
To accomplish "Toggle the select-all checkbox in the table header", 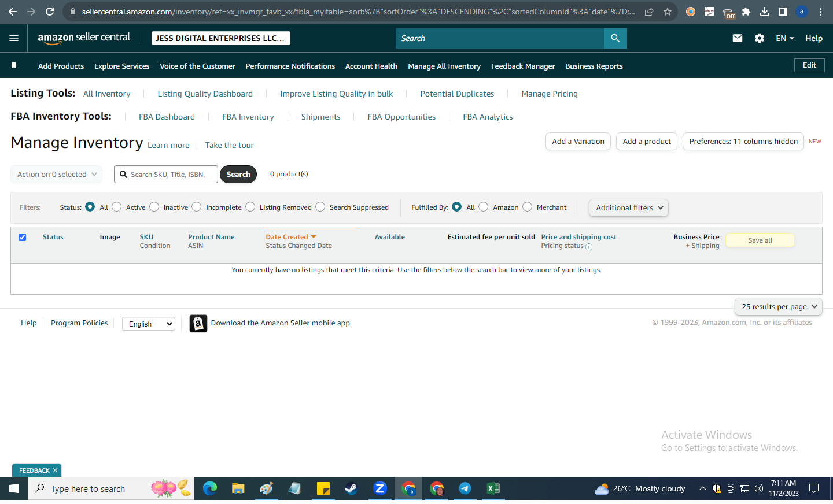I will (x=22, y=237).
